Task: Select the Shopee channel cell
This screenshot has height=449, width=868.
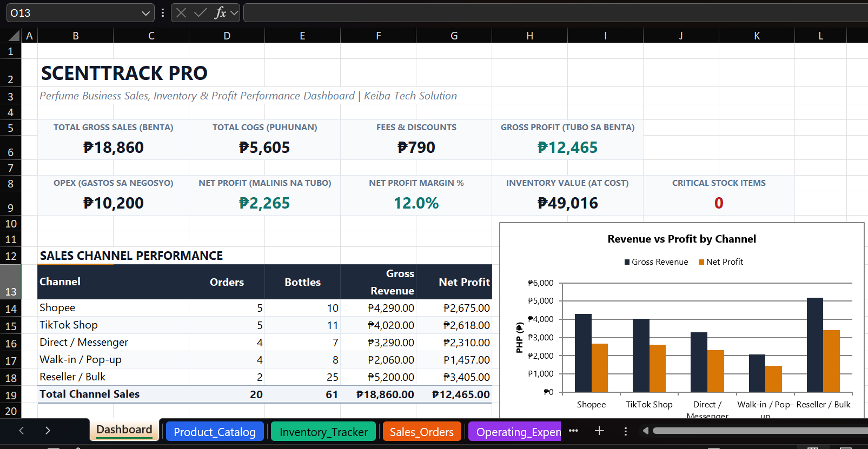Action: click(x=114, y=308)
